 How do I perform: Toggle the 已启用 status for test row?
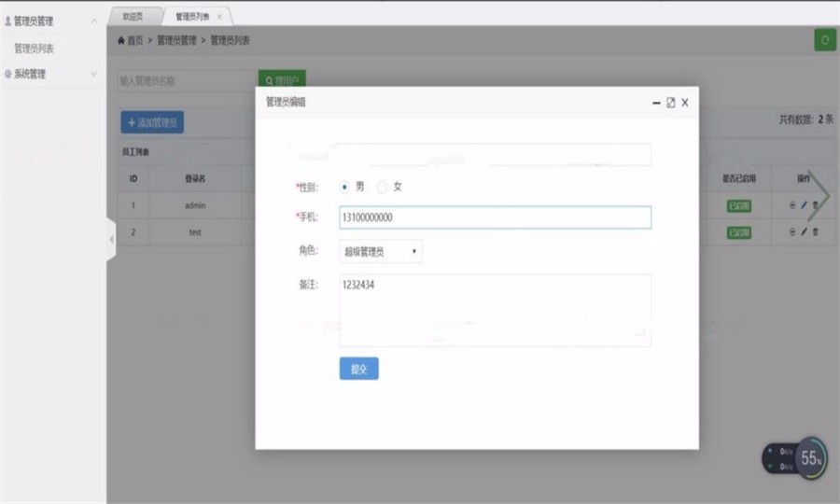739,232
